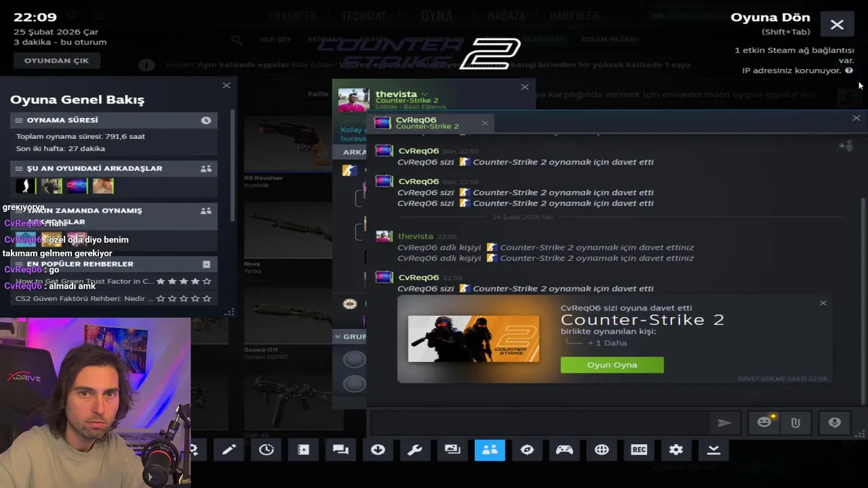
Task: Open the controller gamepad icon in toolbar
Action: point(564,450)
